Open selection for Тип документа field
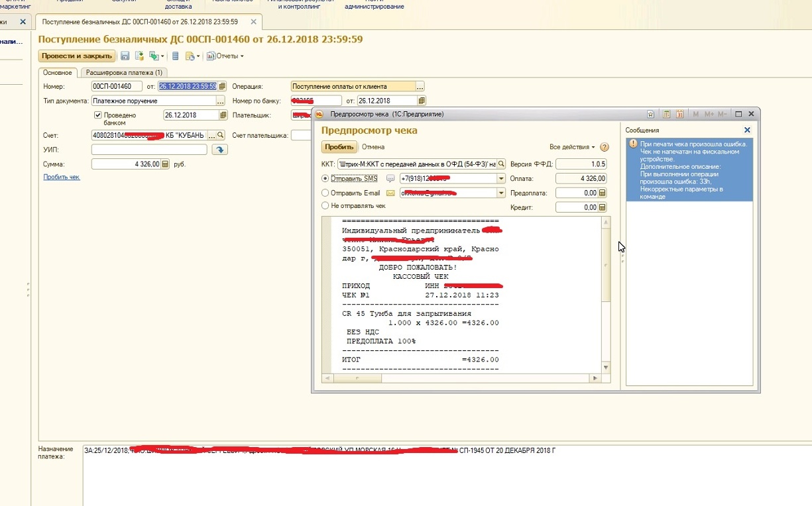This screenshot has width=812, height=506. pyautogui.click(x=221, y=101)
